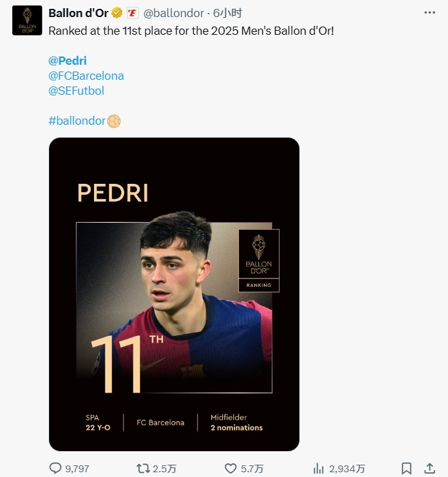Like the tweet with heart icon
Screen dimensions: 448x477
coord(230,468)
